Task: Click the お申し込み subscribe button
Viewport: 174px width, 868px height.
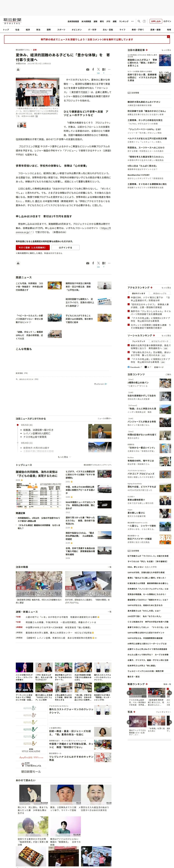Action: [x=156, y=21]
